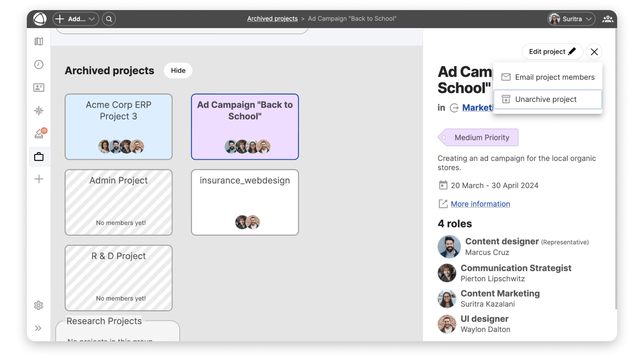The height and width of the screenshot is (358, 644).
Task: Open the More information link
Action: [480, 204]
